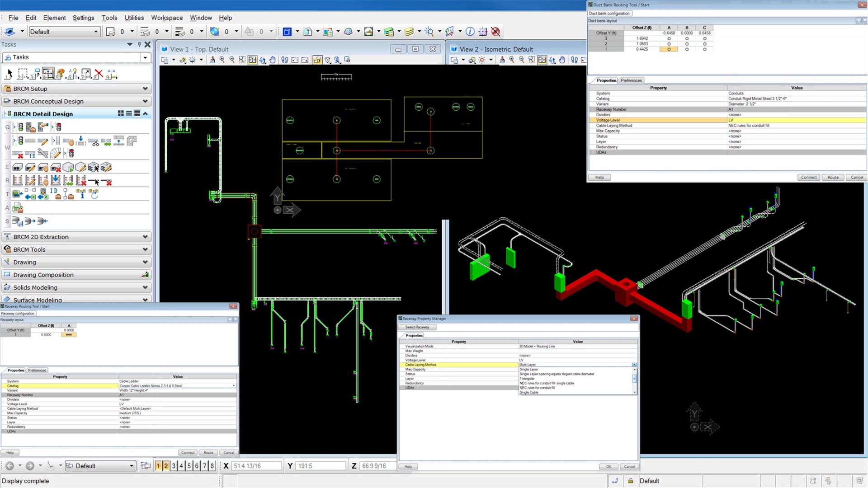Screen dimensions: 868x488
Task: Click the top-view zoom extents icon
Action: pyautogui.click(x=252, y=59)
